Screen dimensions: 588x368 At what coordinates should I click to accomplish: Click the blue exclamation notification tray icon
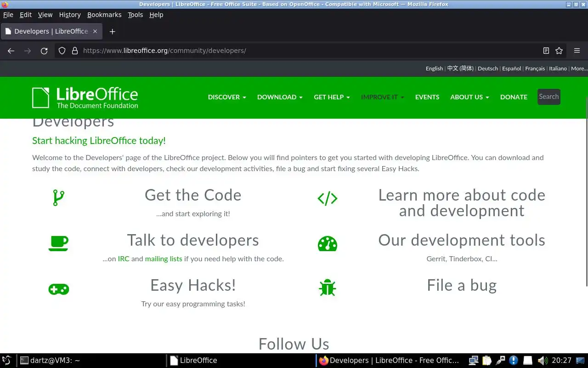pyautogui.click(x=514, y=360)
